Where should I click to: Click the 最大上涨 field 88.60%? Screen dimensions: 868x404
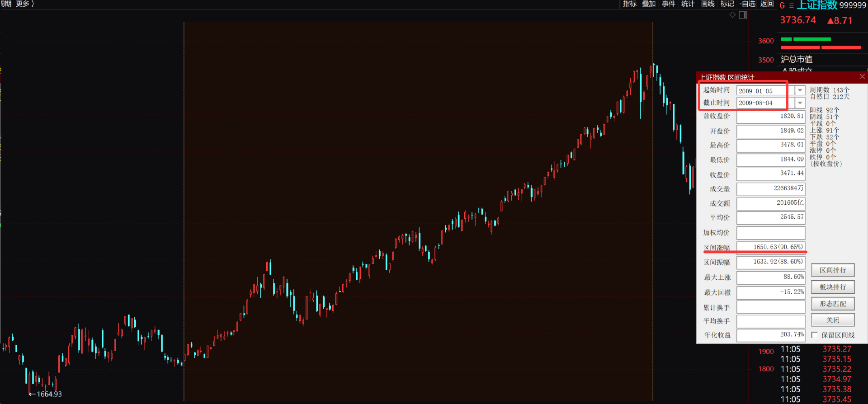tap(771, 277)
